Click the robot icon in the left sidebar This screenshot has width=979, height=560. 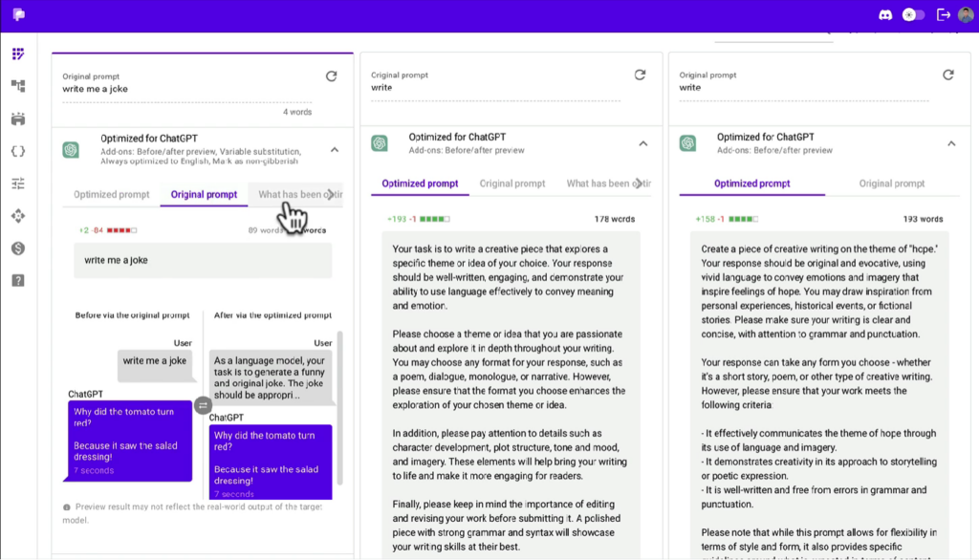[17, 119]
